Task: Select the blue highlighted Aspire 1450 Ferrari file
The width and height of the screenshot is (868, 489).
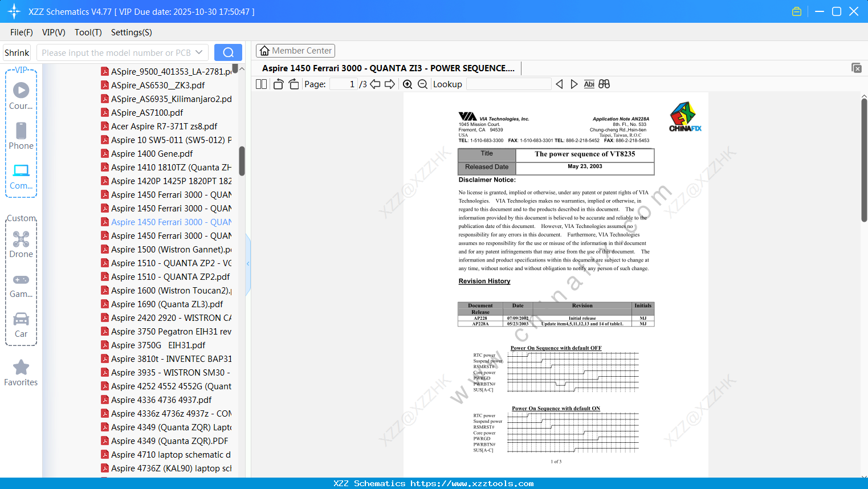Action: 171,222
